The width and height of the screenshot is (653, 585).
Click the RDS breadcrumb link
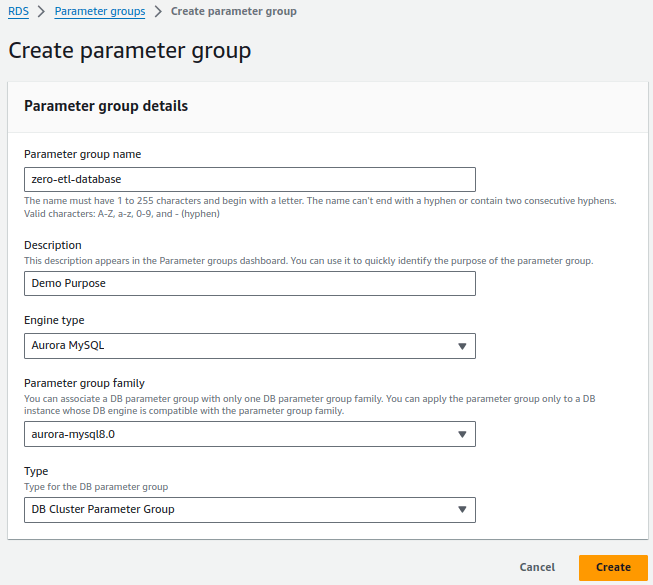coord(18,11)
